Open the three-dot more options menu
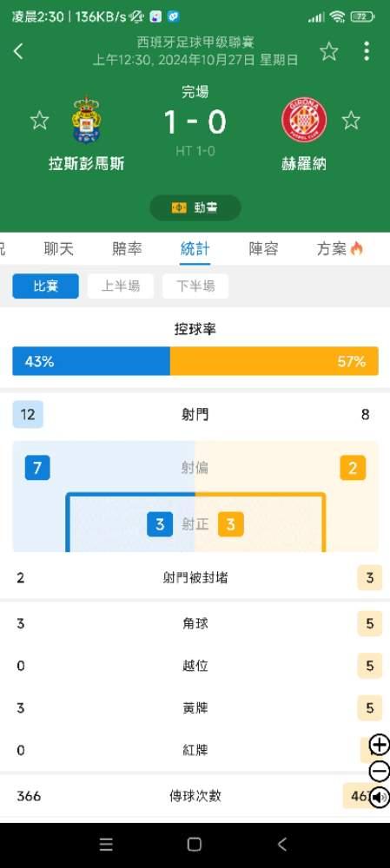This screenshot has width=390, height=868. (x=367, y=51)
